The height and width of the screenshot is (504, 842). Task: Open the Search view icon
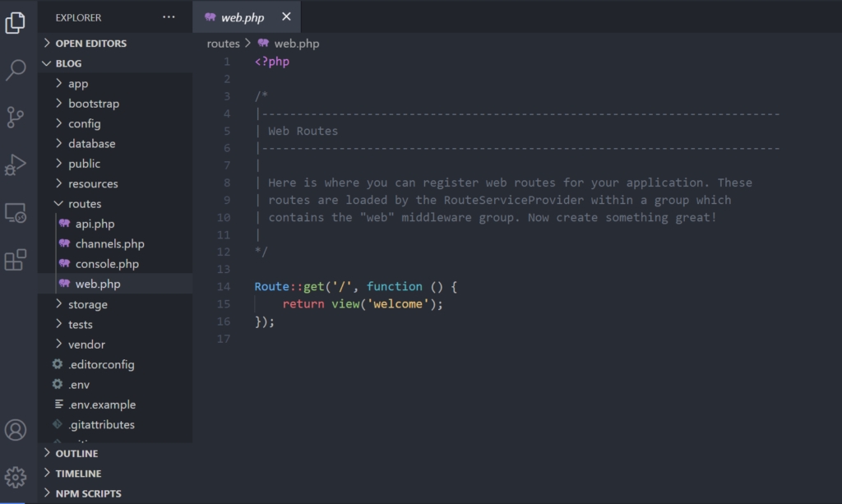(x=16, y=71)
